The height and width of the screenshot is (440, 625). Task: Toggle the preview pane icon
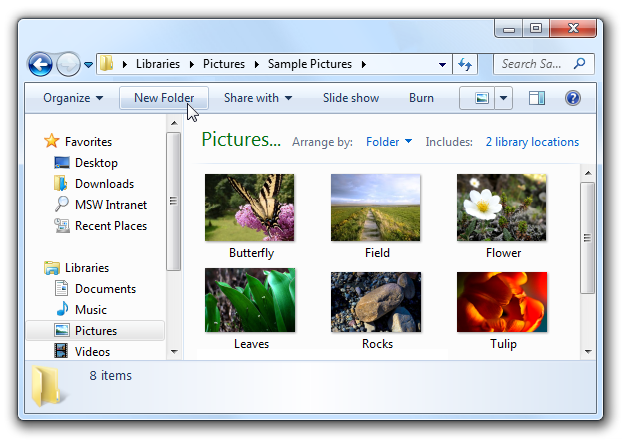(537, 98)
